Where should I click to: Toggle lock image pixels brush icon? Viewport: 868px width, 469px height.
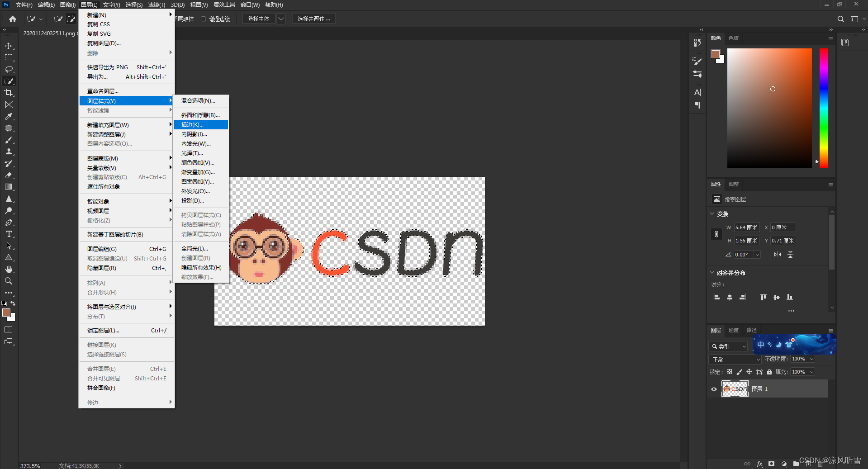(739, 372)
